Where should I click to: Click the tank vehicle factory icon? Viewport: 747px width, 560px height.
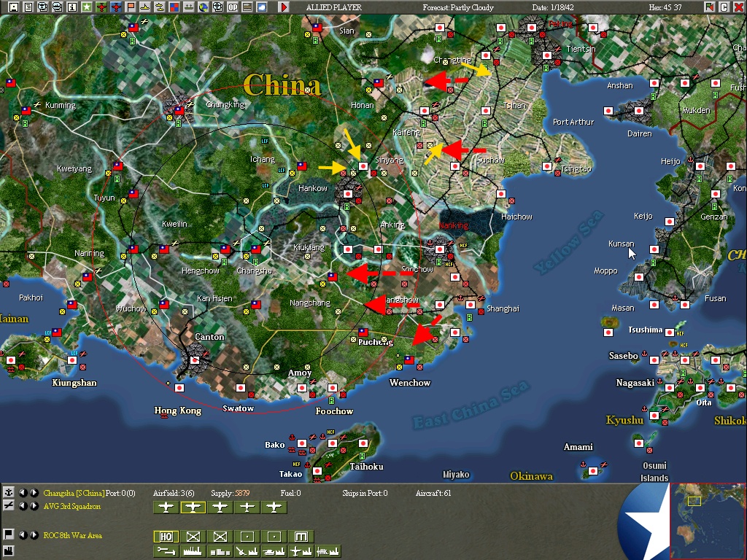274,551
